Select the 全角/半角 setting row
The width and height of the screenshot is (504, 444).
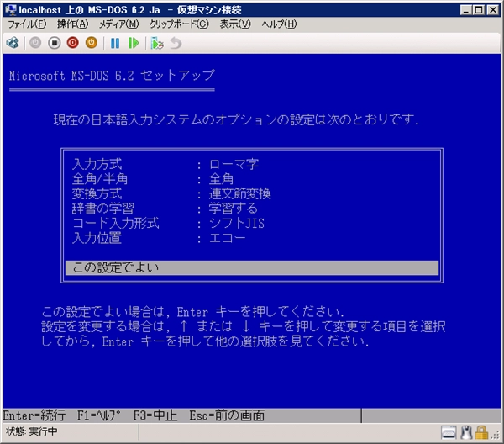252,179
